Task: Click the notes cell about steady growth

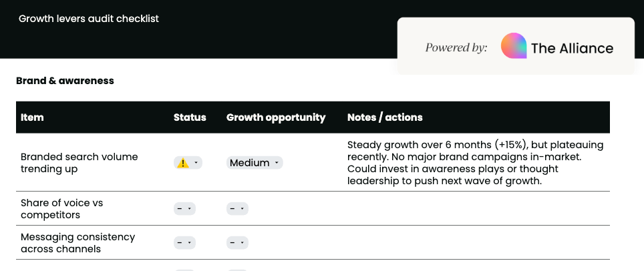Action: [475, 163]
